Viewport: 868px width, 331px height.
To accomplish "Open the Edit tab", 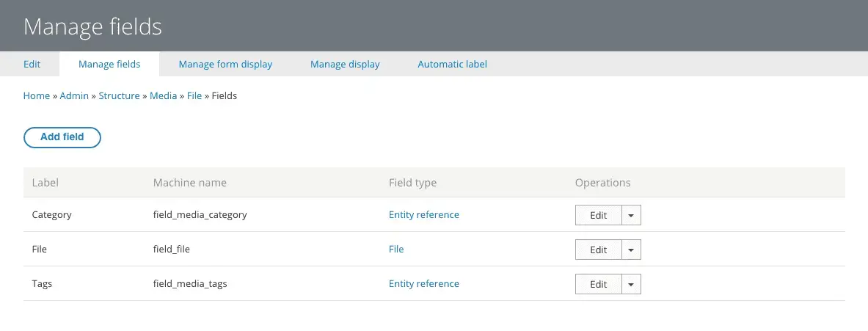I will 32,64.
